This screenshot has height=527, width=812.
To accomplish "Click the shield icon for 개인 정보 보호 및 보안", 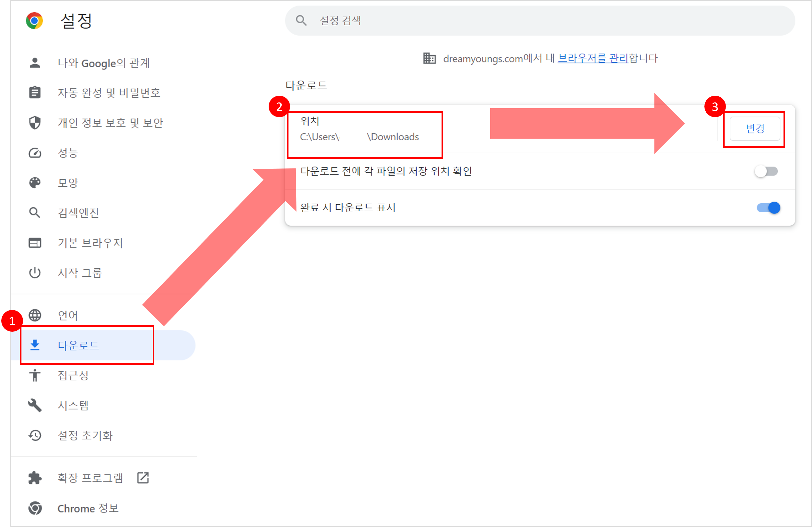I will point(35,122).
